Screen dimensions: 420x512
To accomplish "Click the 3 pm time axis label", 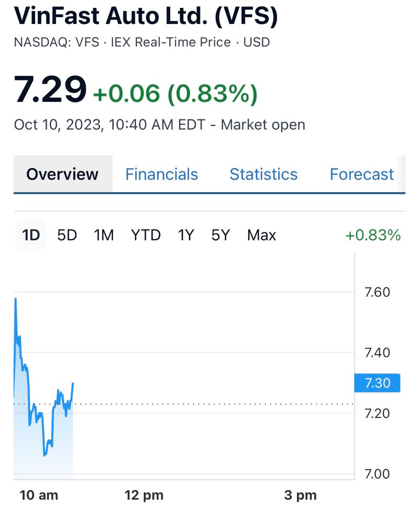I will point(300,495).
